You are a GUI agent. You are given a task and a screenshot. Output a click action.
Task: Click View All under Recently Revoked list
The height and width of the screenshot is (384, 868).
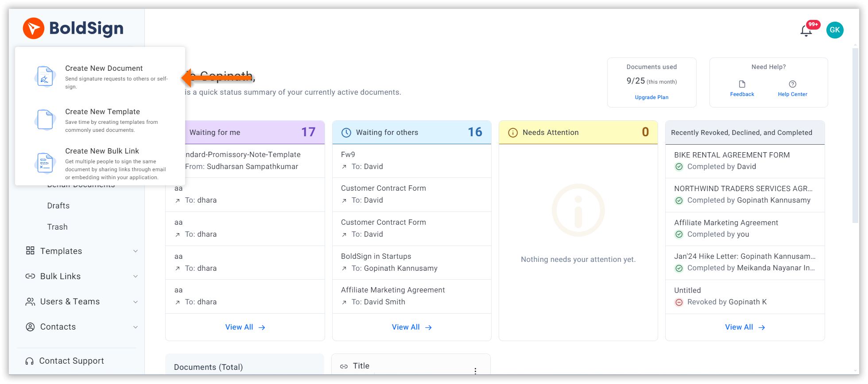pos(745,327)
